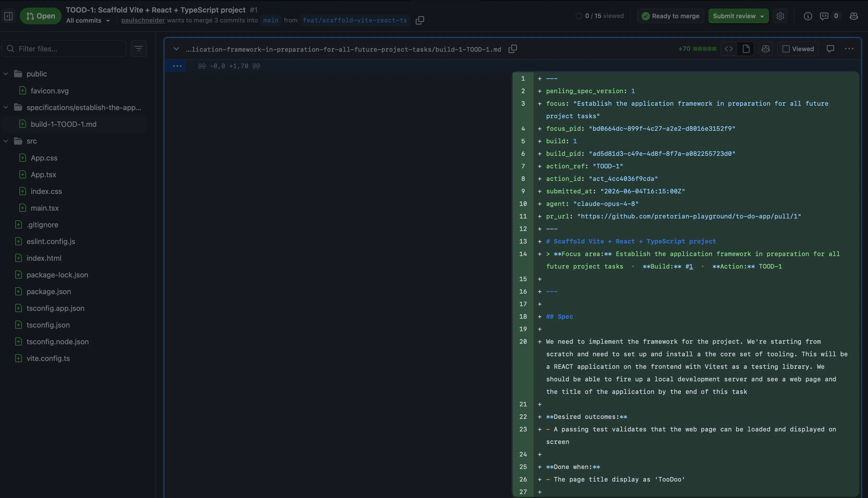
Task: Add a comment on this file icon
Action: pos(830,49)
